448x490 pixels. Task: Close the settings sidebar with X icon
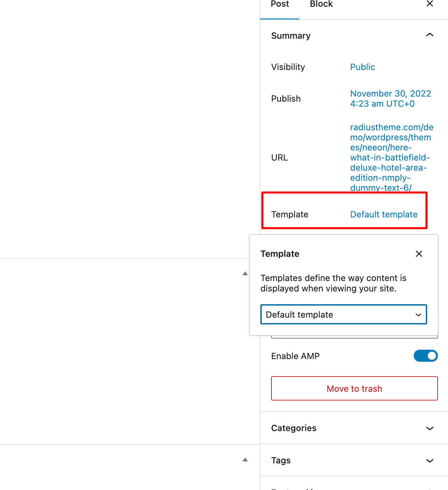(430, 4)
